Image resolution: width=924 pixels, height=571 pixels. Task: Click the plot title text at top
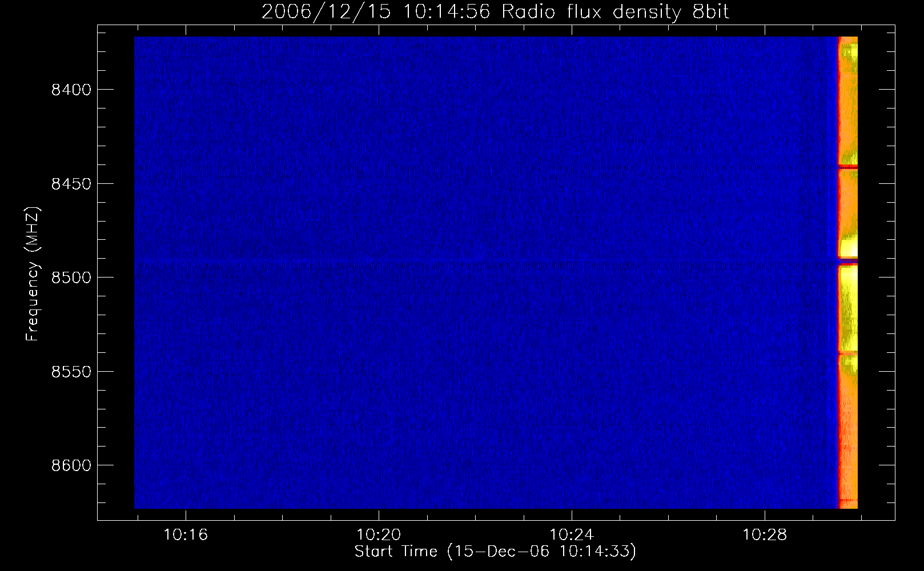pyautogui.click(x=495, y=11)
